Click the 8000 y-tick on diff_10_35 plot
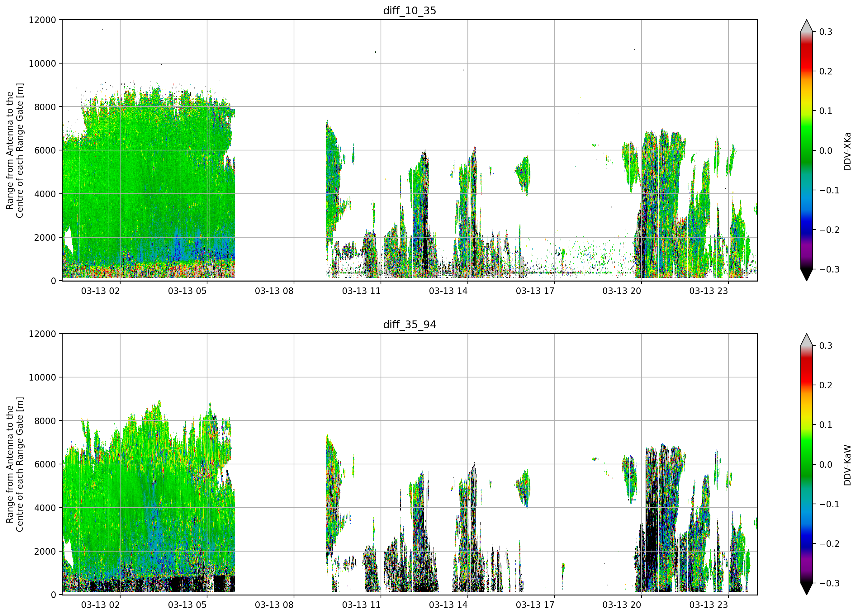858x616 pixels. coord(45,107)
